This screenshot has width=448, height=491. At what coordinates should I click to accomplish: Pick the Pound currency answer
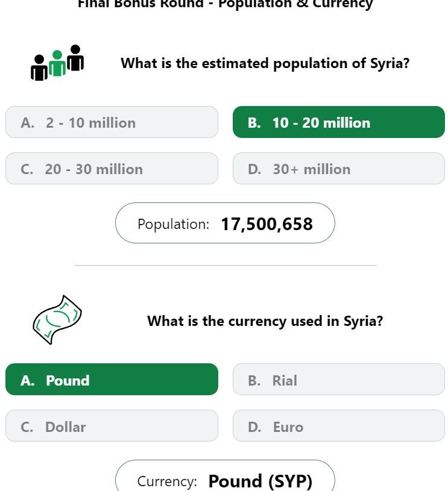point(112,379)
